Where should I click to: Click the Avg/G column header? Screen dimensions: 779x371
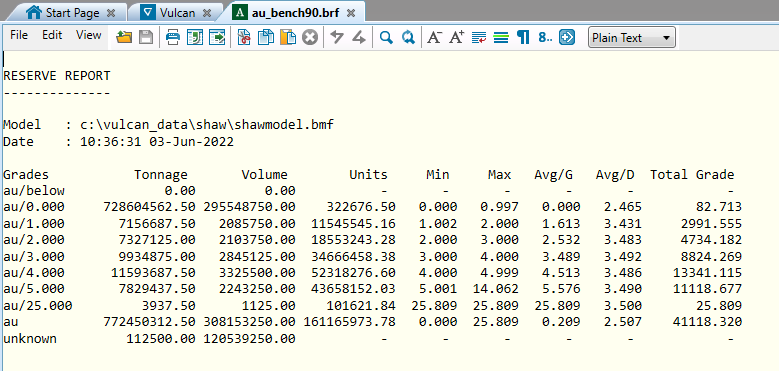click(x=553, y=175)
